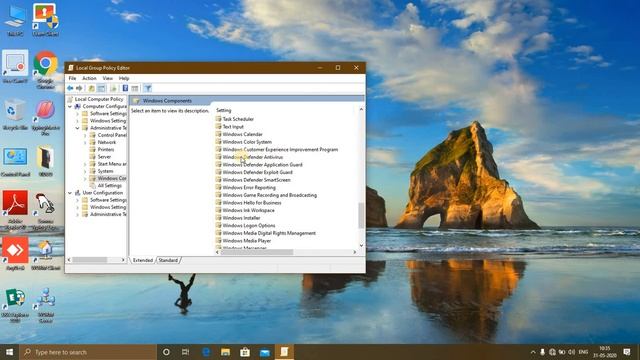Image resolution: width=640 pixels, height=360 pixels.
Task: Select Windows Installer folder
Action: 241,218
